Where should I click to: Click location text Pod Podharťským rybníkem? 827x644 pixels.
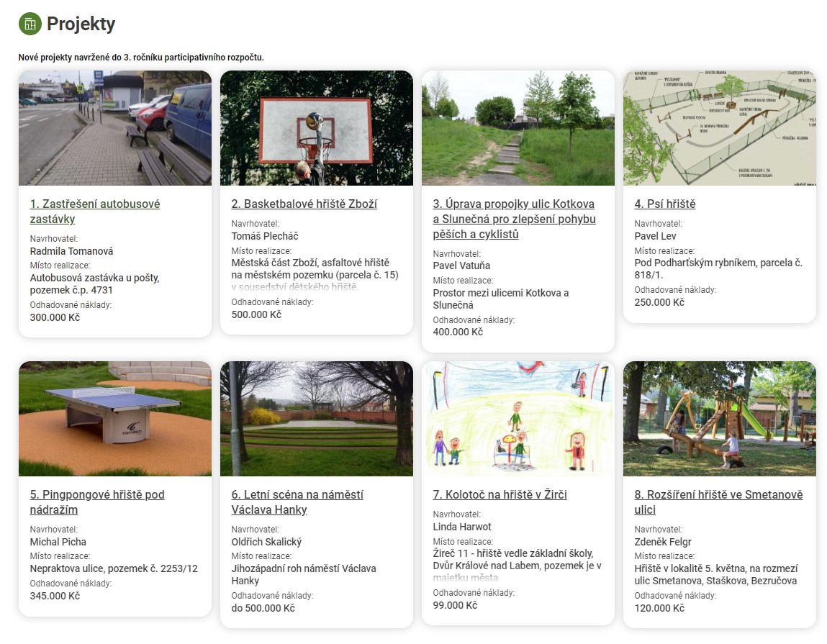click(x=695, y=263)
